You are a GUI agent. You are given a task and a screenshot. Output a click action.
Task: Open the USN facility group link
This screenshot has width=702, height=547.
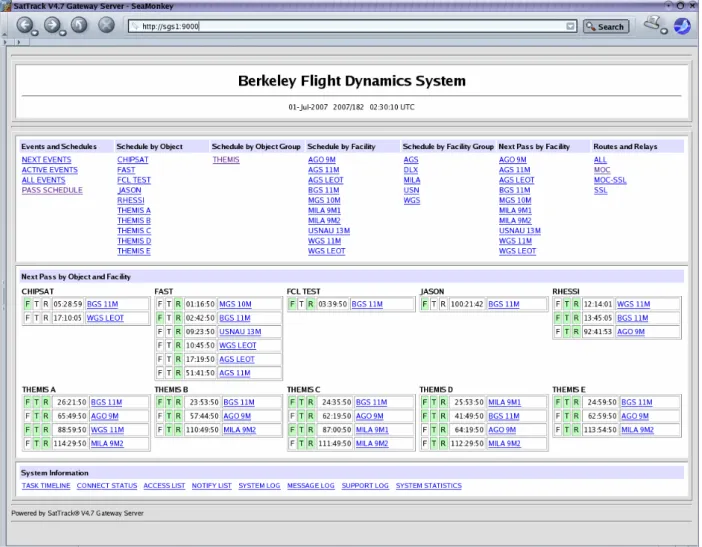[x=411, y=190]
